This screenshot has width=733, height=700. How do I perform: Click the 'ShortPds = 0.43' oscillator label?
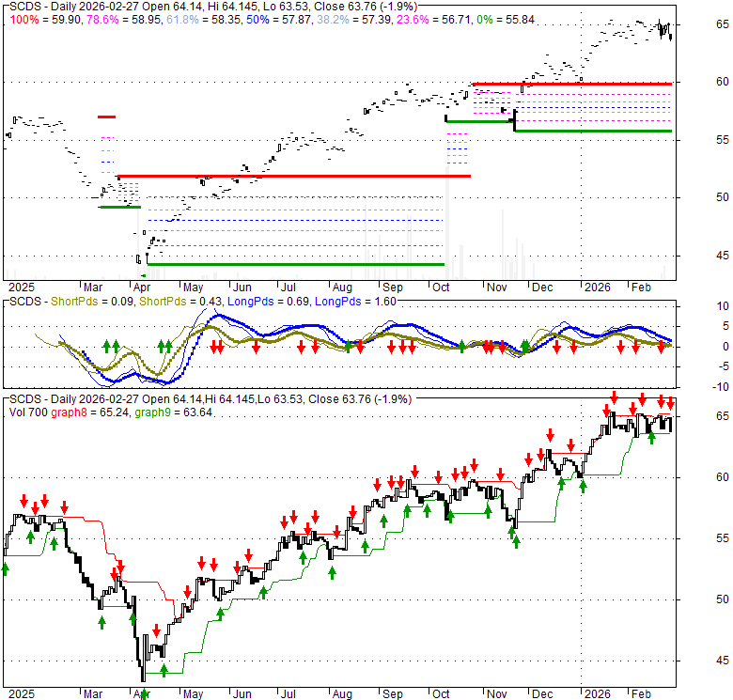tap(180, 302)
